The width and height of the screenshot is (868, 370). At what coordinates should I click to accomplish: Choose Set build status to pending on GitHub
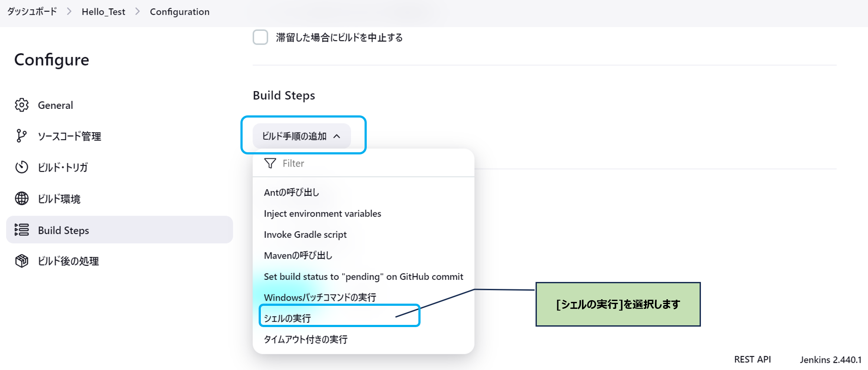pyautogui.click(x=363, y=276)
